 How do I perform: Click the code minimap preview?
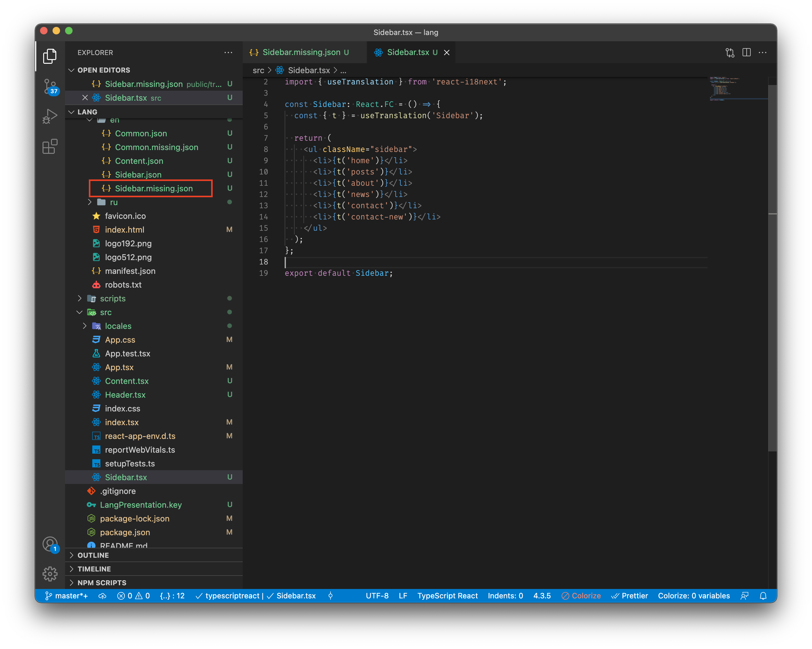pos(738,89)
